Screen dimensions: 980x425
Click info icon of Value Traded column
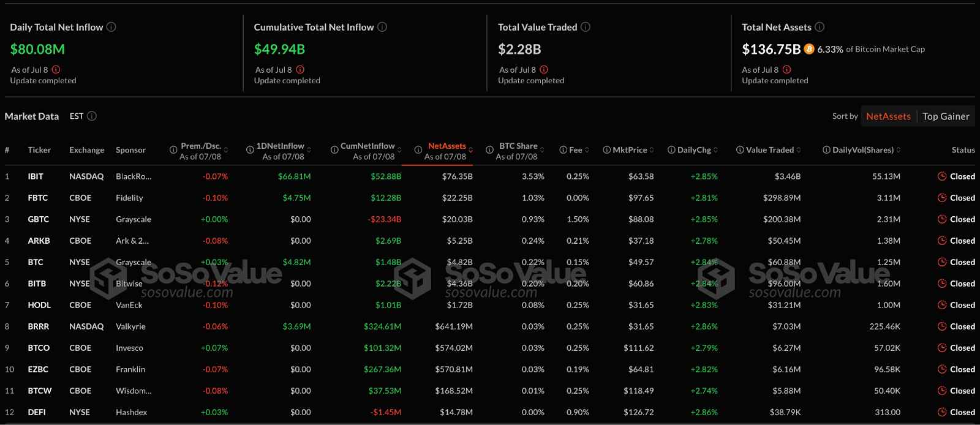pos(740,150)
